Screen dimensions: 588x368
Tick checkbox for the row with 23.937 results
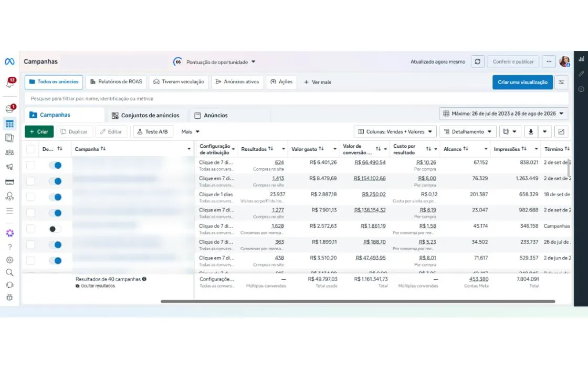[x=31, y=197]
